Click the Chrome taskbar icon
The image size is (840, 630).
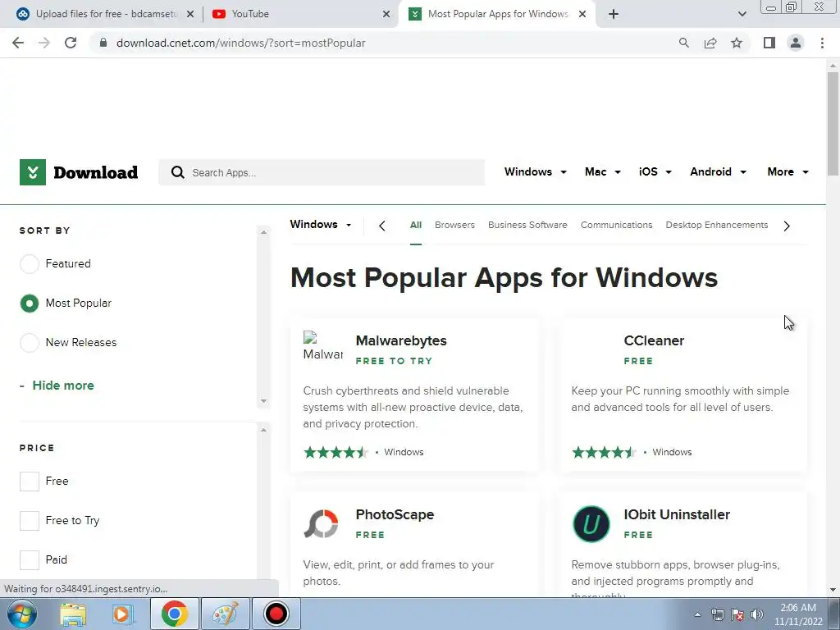coord(174,614)
